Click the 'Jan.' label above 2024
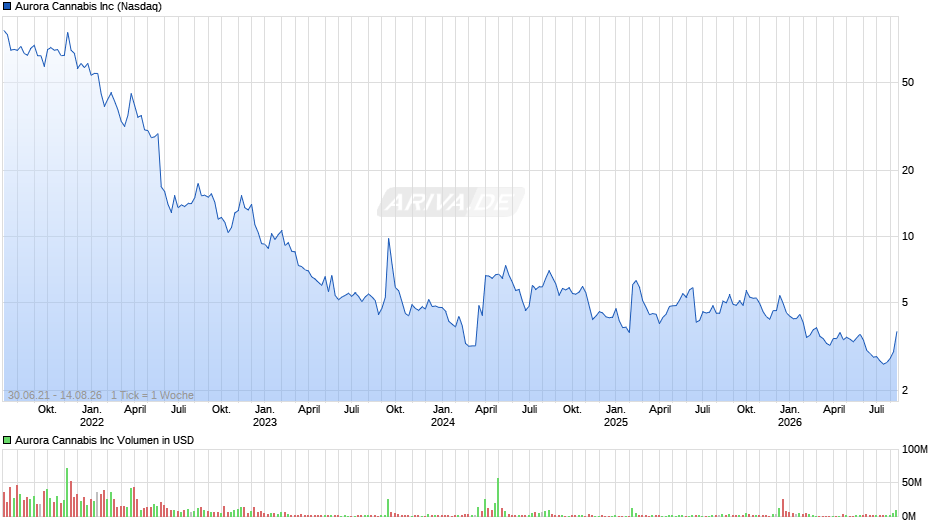This screenshot has width=940, height=526. click(x=443, y=409)
